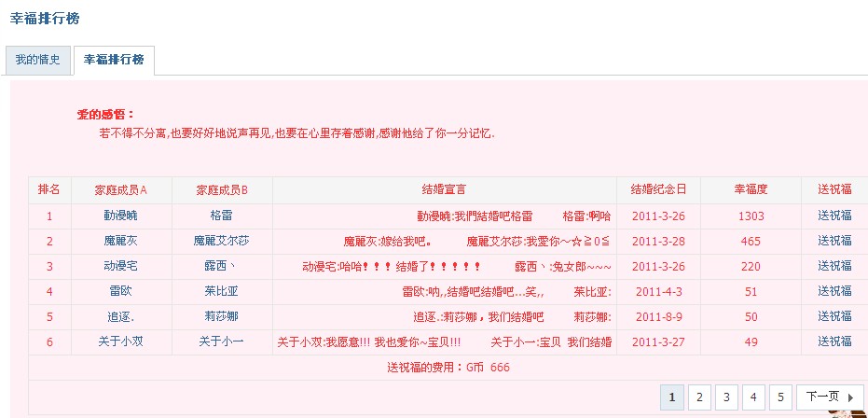Image resolution: width=868 pixels, height=418 pixels.
Task: Switch to the 我的情史 tab
Action: coord(37,60)
